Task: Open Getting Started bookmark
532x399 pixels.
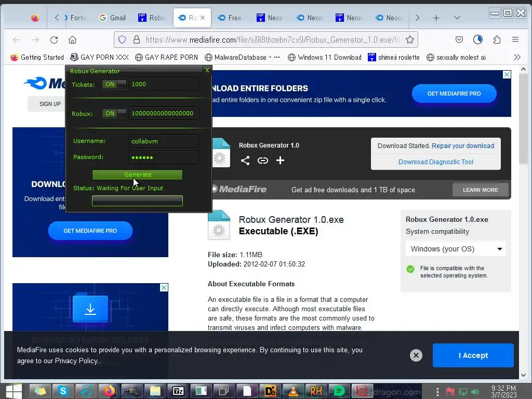Action: [37, 57]
